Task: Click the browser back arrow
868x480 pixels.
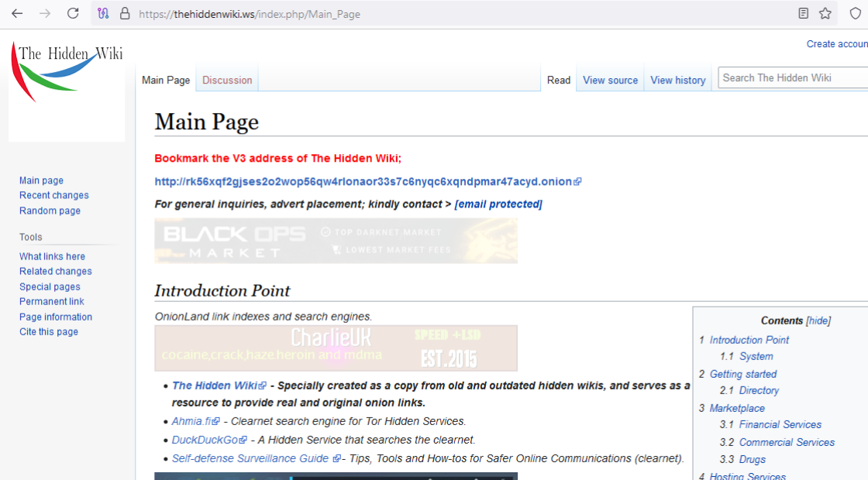Action: coord(17,14)
